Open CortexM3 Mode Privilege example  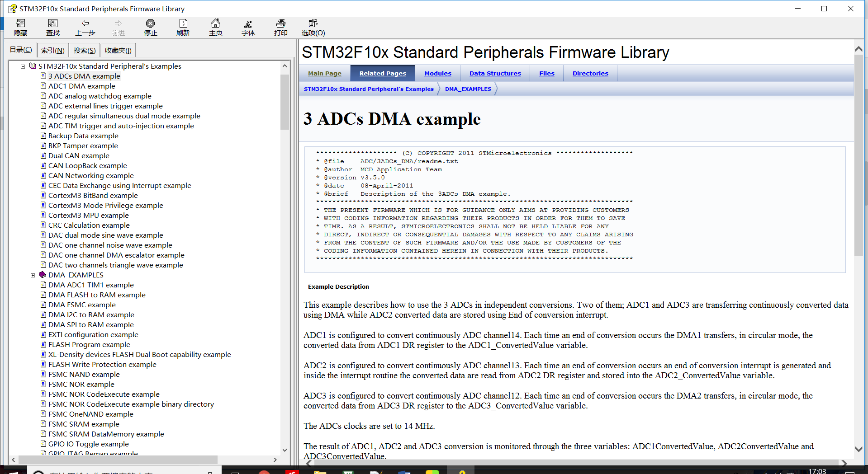pos(105,205)
